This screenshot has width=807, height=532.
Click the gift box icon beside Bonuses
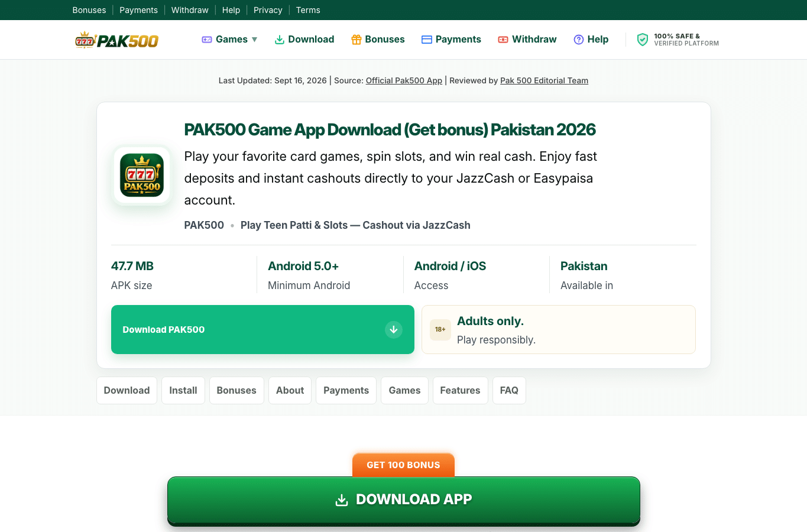point(356,40)
